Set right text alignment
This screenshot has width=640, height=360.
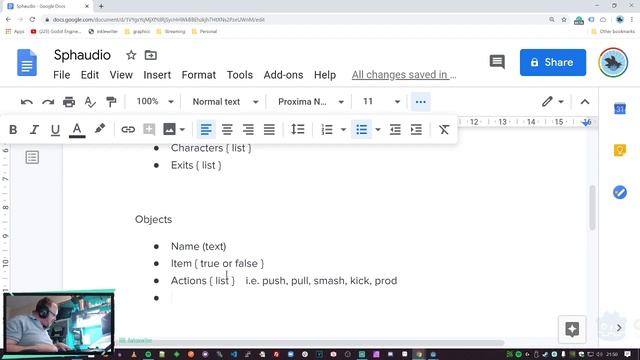[x=248, y=130]
